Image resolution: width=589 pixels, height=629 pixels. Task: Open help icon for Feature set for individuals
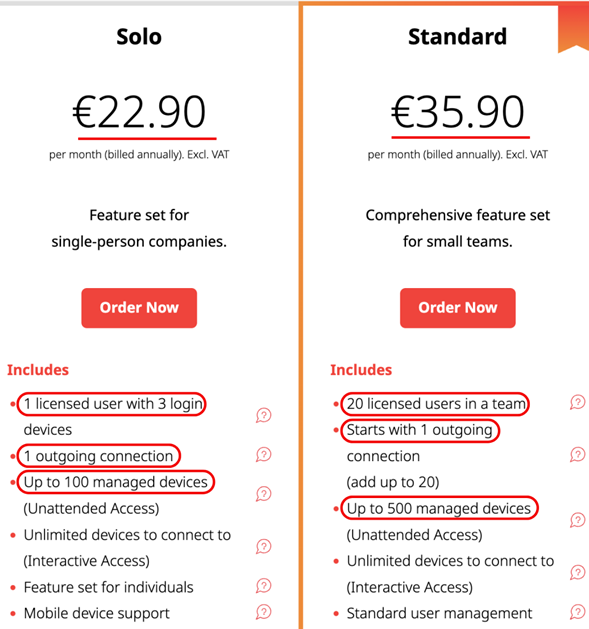click(x=264, y=586)
